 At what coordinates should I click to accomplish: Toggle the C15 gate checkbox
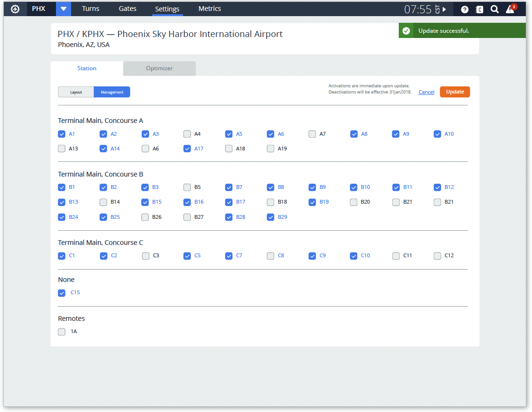pyautogui.click(x=62, y=293)
